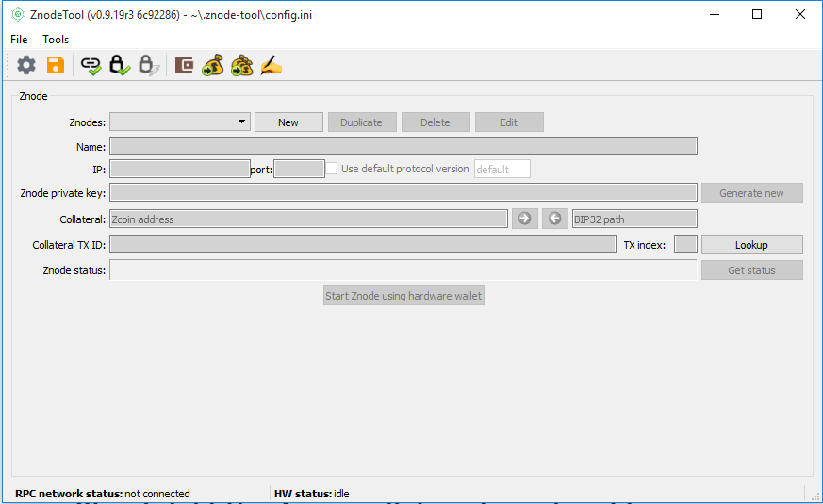Viewport: 823px width, 504px height.
Task: Minimize the ZnodeTool window
Action: 715,15
